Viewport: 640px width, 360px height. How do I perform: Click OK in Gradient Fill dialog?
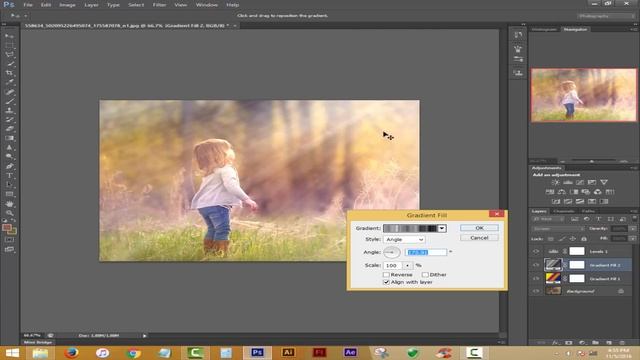click(479, 228)
